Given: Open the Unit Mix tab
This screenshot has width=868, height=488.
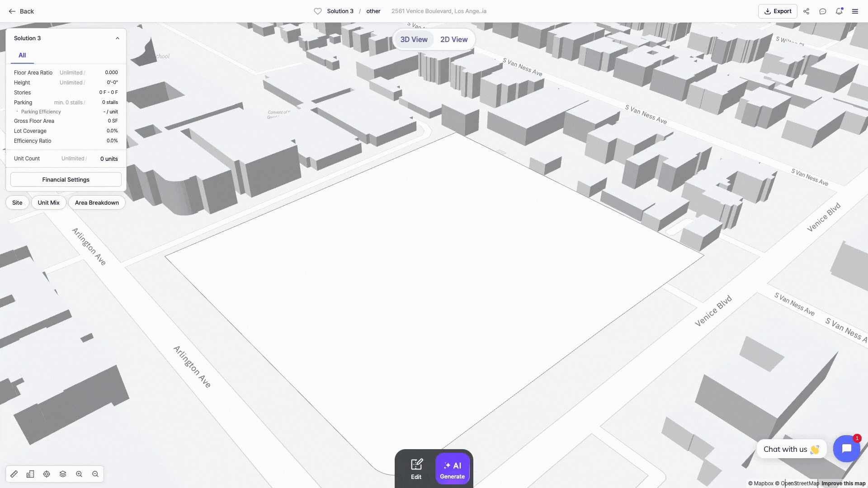Looking at the screenshot, I should (48, 202).
